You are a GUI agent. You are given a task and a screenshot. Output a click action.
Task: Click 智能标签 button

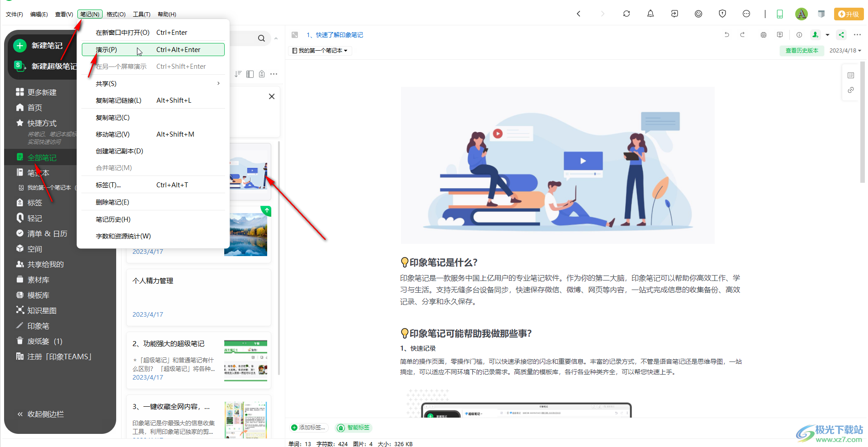[x=354, y=428]
